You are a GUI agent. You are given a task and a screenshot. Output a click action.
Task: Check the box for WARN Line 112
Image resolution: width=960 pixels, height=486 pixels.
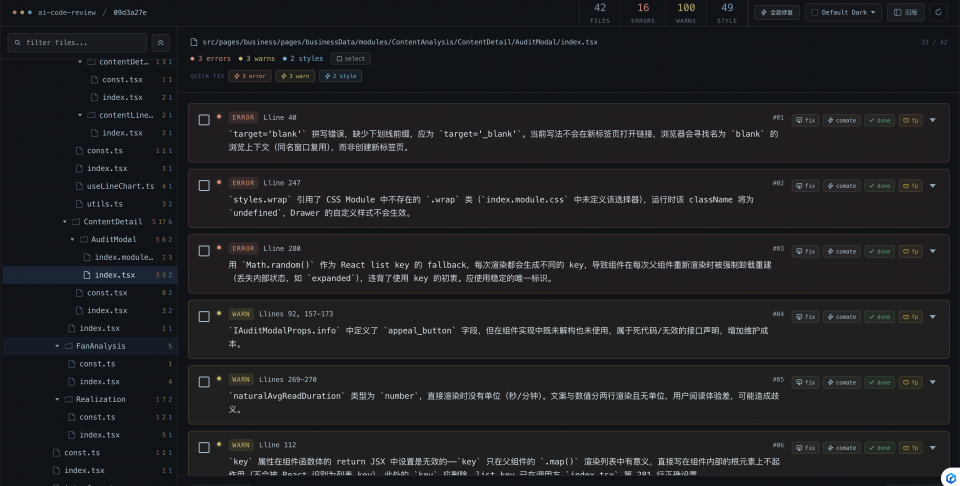[x=204, y=447]
